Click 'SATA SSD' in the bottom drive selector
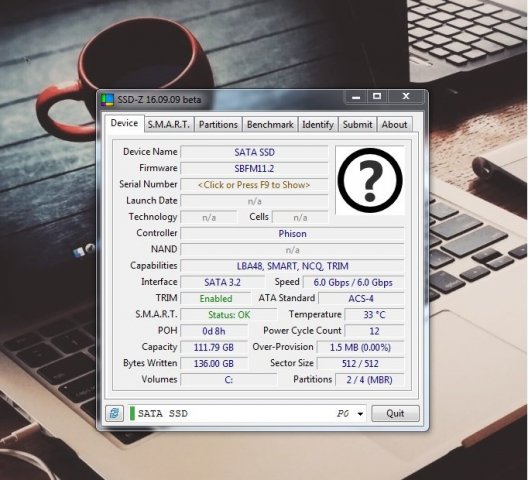This screenshot has height=480, width=528. [163, 413]
